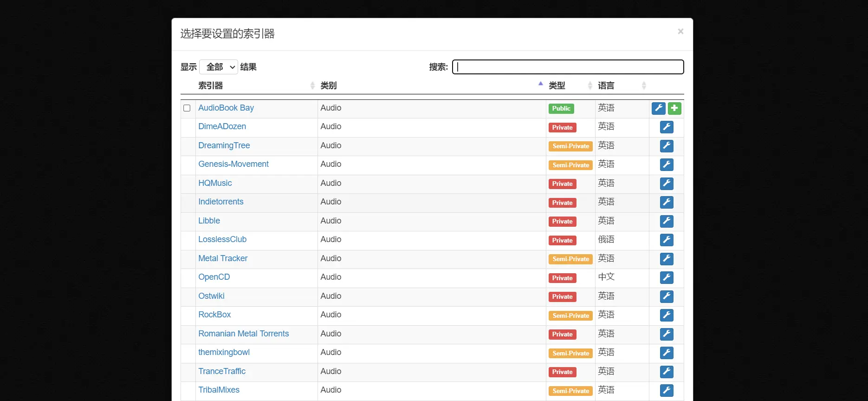Image resolution: width=868 pixels, height=401 pixels.
Task: Open the Ostwiki link
Action: coord(211,296)
